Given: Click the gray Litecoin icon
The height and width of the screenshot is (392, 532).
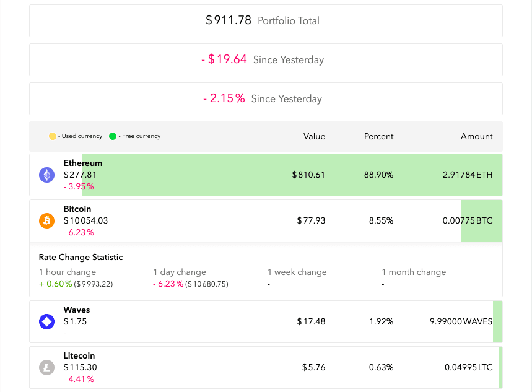Looking at the screenshot, I should [47, 367].
